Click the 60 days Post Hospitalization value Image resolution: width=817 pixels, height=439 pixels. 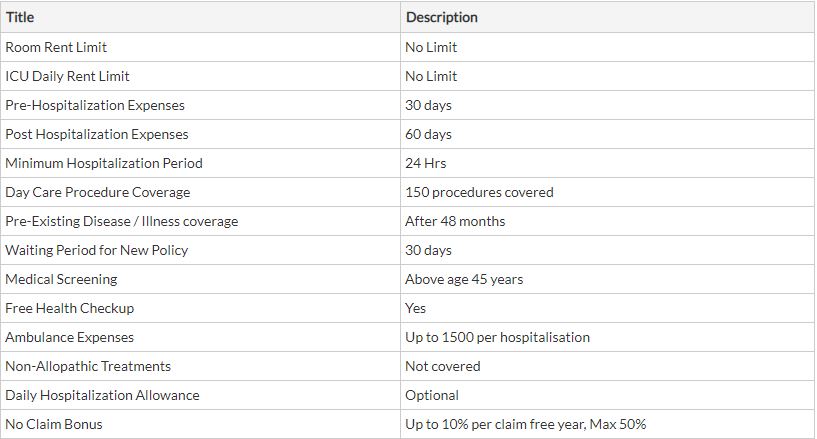608,134
